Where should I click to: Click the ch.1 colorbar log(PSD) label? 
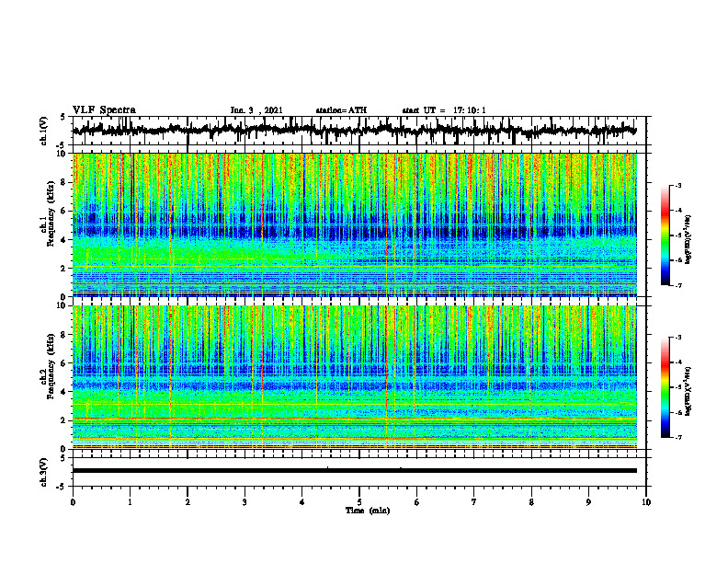pyautogui.click(x=688, y=240)
